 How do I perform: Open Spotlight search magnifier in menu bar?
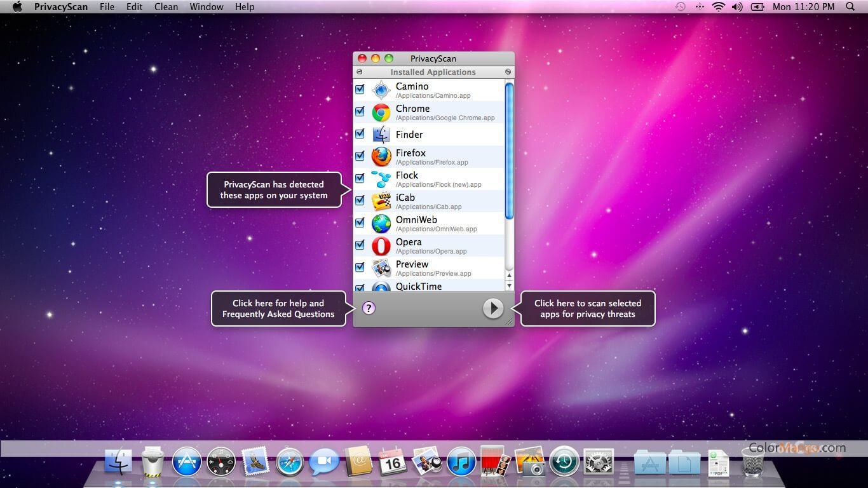tap(850, 7)
